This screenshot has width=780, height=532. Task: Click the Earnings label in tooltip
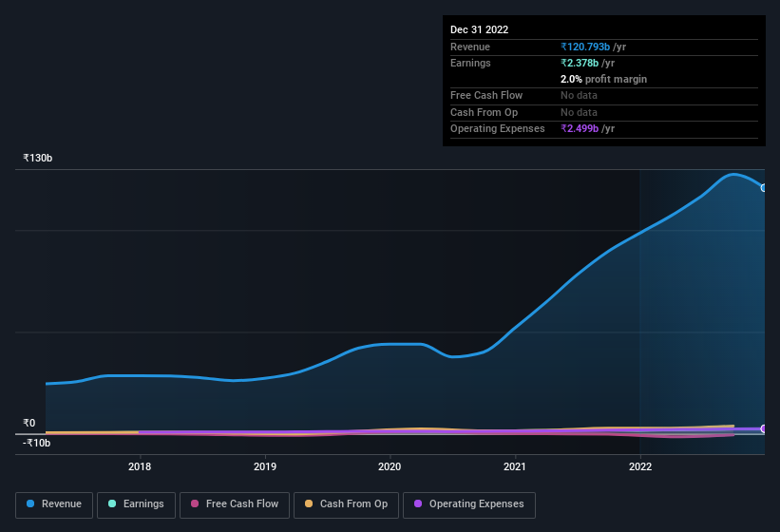470,63
